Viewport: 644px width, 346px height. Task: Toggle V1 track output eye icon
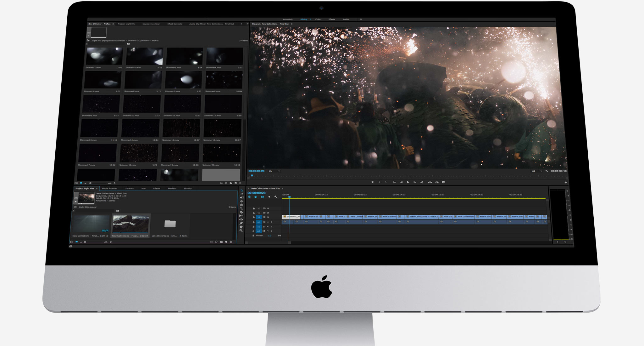click(x=268, y=217)
